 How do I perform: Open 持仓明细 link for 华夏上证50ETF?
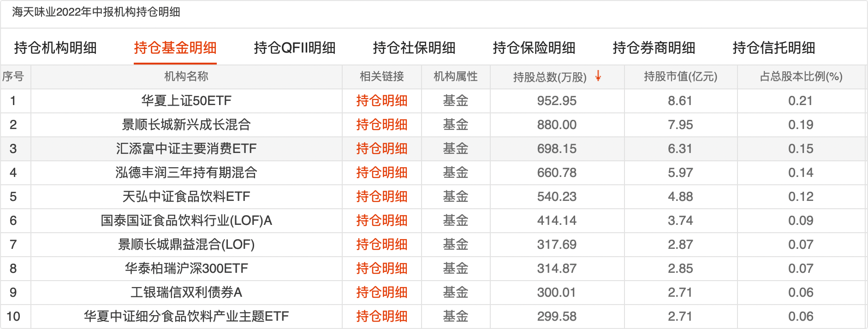382,101
